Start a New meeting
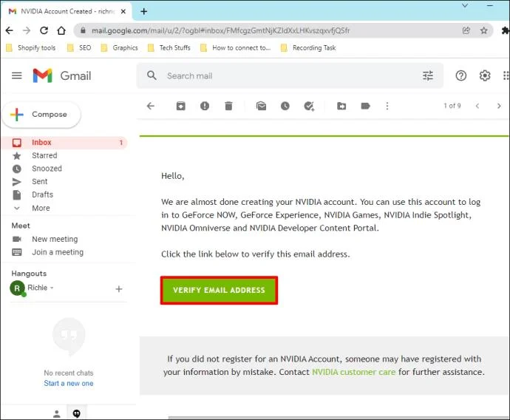Image resolution: width=510 pixels, height=420 pixels. coord(55,239)
